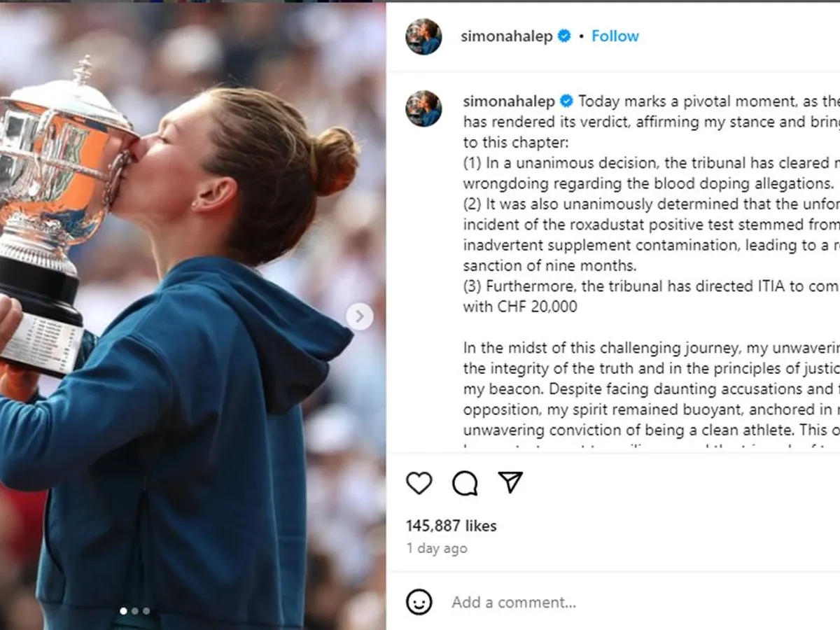Click the profile avatar beside the caption
The width and height of the screenshot is (840, 630).
[x=423, y=108]
